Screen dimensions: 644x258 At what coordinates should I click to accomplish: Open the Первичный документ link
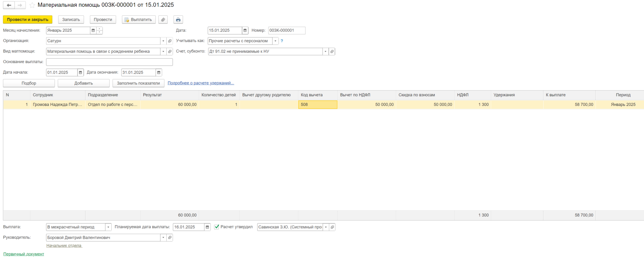point(24,254)
